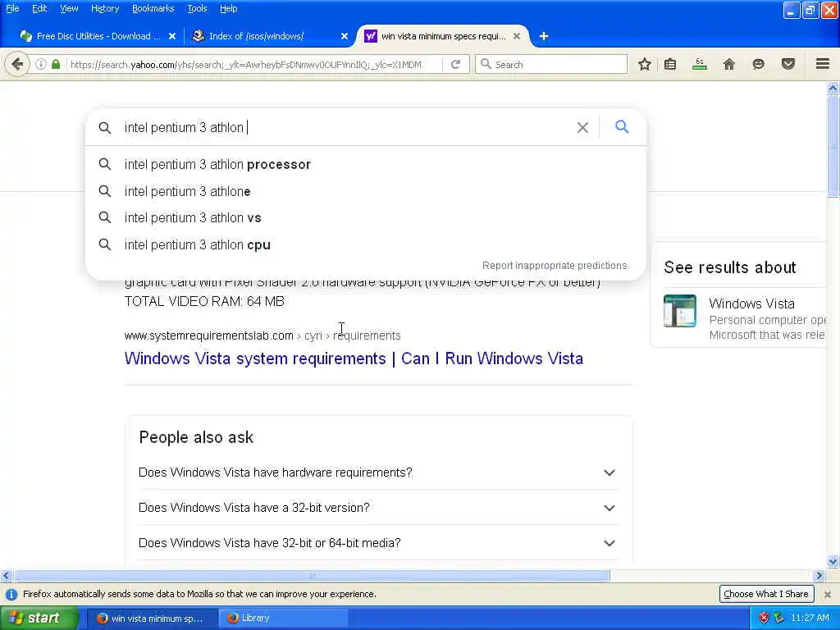840x630 pixels.
Task: Bookmark this page with the star icon
Action: pyautogui.click(x=645, y=65)
